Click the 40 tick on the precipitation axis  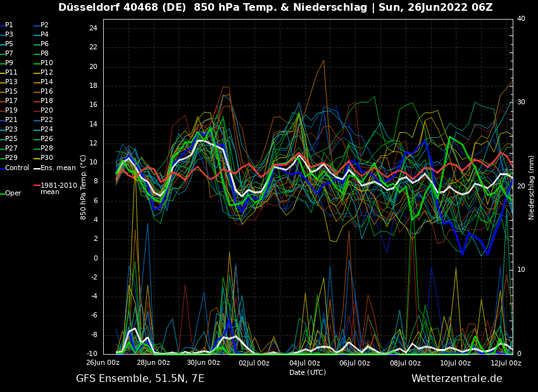coord(521,19)
